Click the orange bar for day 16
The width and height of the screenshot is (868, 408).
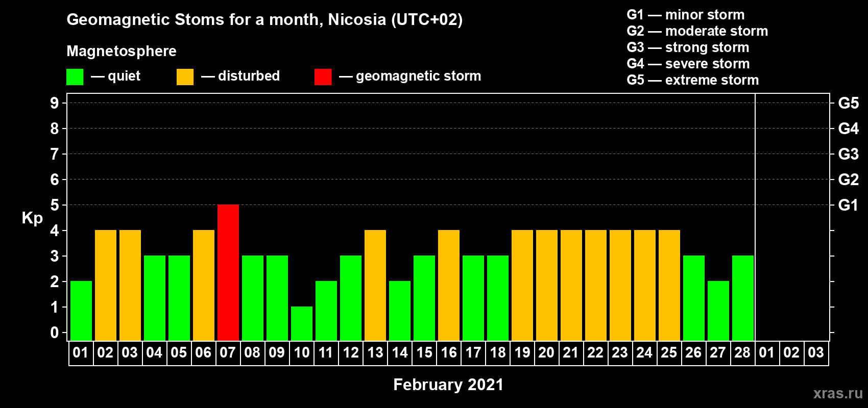(449, 285)
